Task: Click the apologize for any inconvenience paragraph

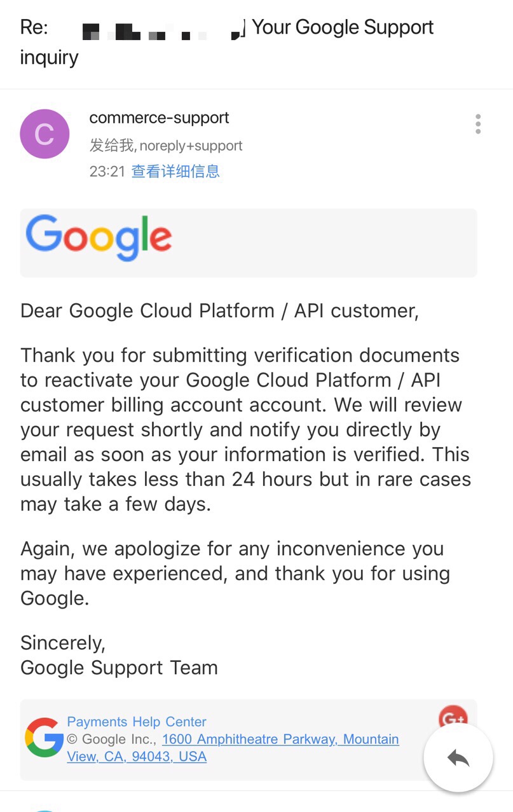Action: [235, 573]
